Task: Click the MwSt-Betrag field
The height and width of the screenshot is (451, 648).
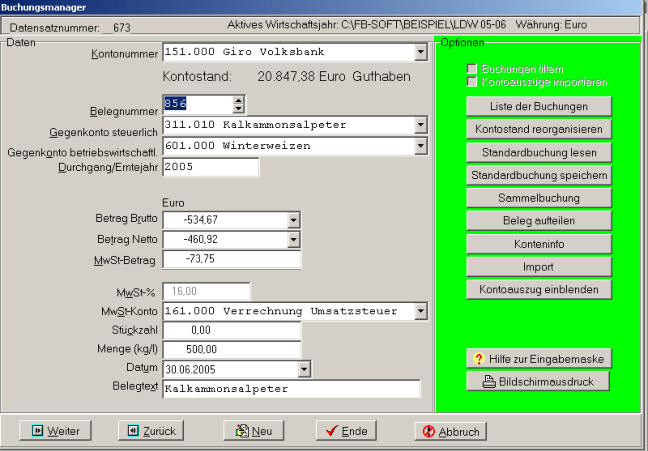Action: pyautogui.click(x=232, y=260)
